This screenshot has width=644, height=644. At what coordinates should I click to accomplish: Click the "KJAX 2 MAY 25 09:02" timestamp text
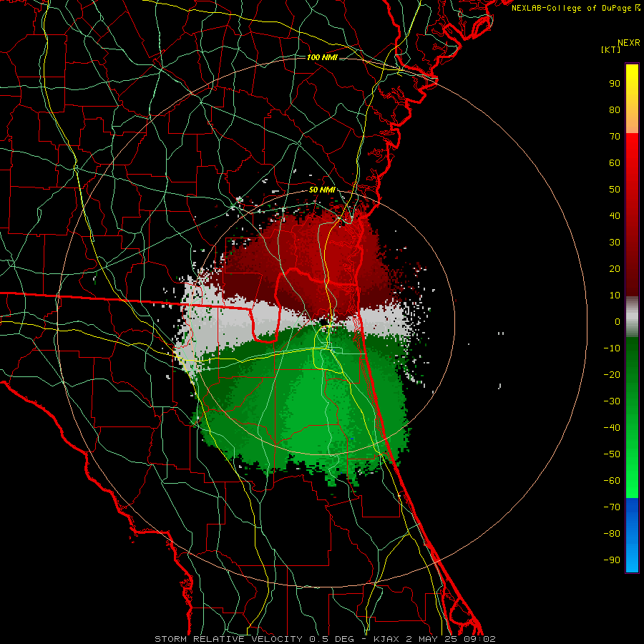click(434, 639)
